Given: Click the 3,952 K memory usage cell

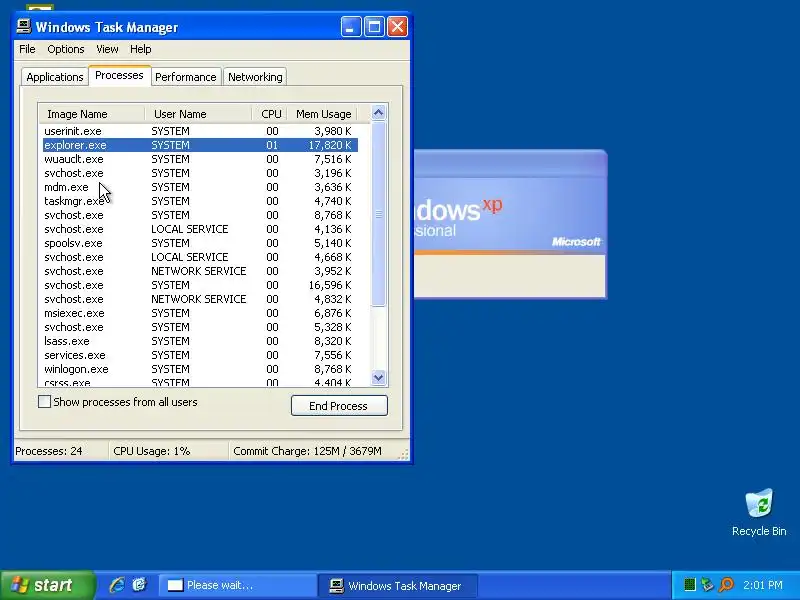Looking at the screenshot, I should click(x=333, y=271).
